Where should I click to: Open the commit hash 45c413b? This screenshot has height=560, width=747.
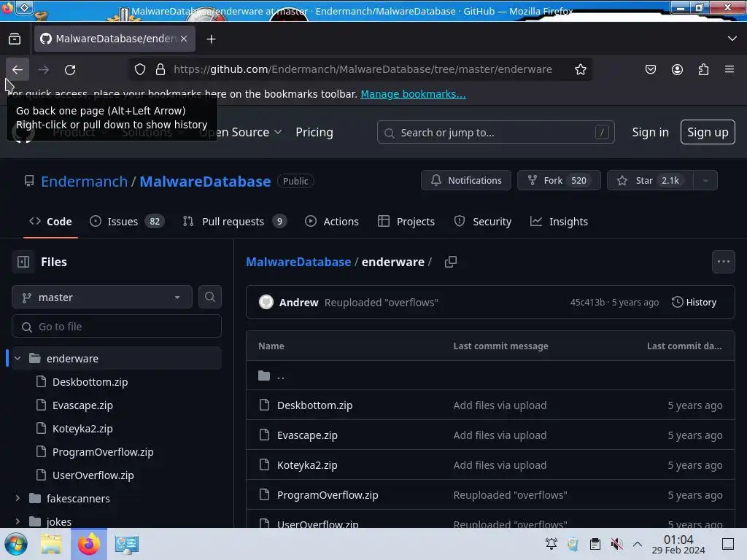[x=587, y=303]
